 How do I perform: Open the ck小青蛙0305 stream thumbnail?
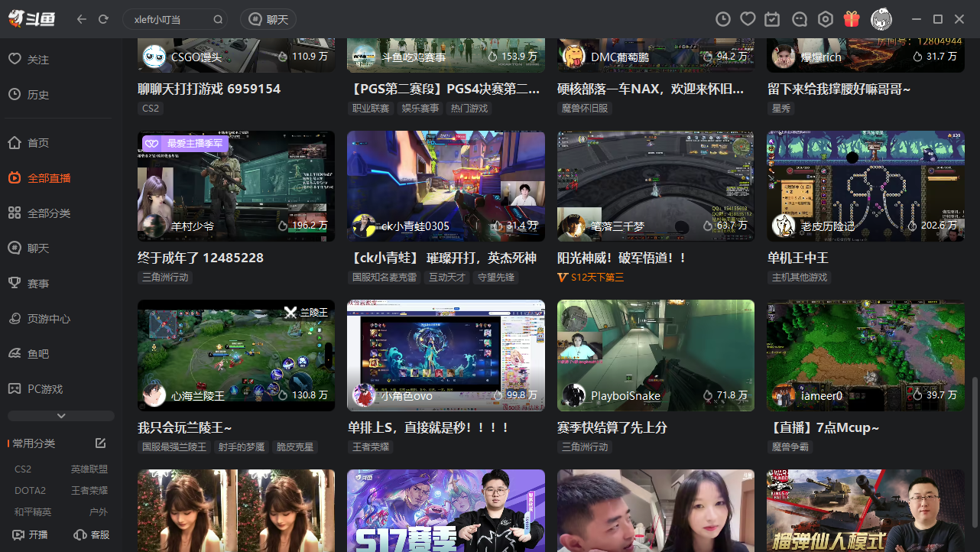point(446,186)
